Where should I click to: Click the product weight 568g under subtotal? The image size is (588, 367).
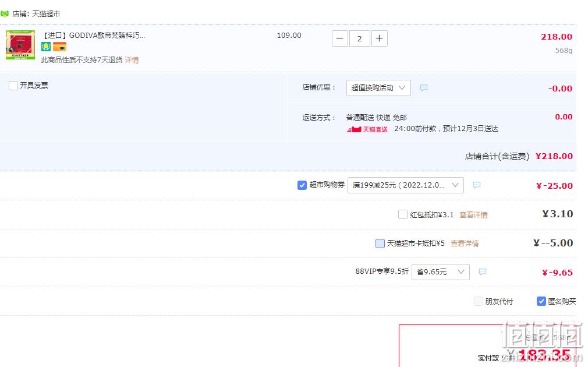(564, 50)
